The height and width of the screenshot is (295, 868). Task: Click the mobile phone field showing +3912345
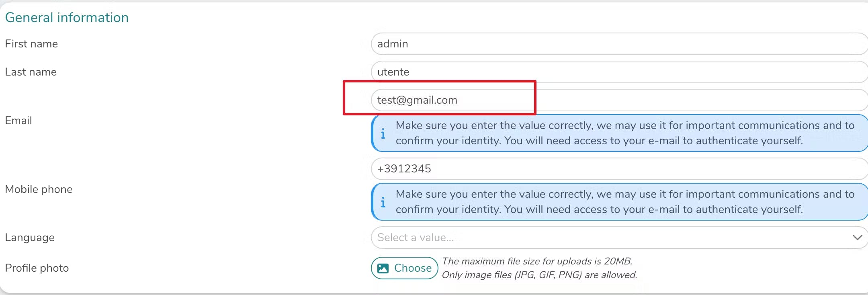tap(603, 169)
